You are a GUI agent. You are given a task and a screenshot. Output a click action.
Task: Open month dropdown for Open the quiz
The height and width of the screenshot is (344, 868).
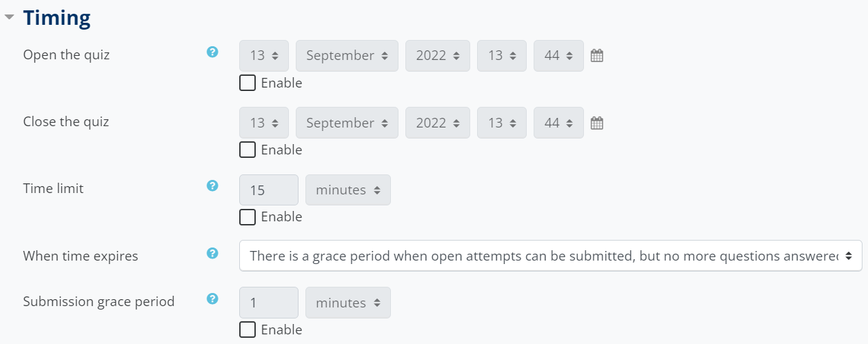coord(347,56)
